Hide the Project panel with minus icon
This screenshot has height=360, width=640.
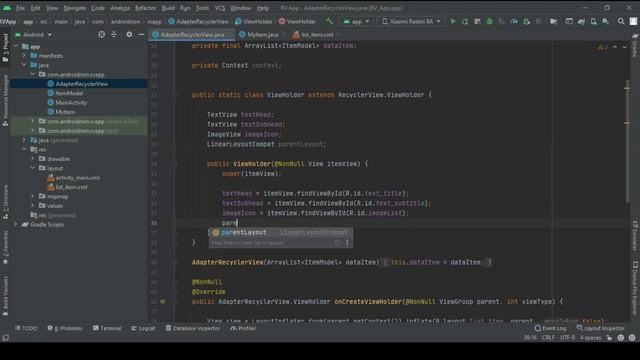[141, 35]
